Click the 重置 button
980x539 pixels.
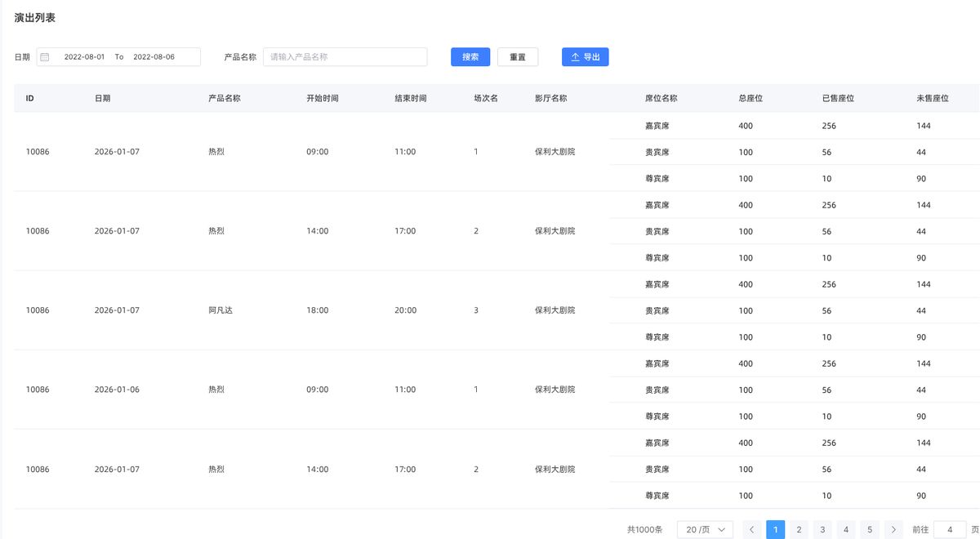click(518, 57)
